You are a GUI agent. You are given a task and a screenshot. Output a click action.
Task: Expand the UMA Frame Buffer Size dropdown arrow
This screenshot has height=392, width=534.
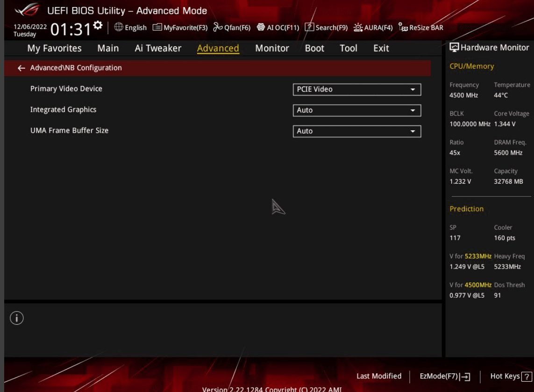(413, 131)
